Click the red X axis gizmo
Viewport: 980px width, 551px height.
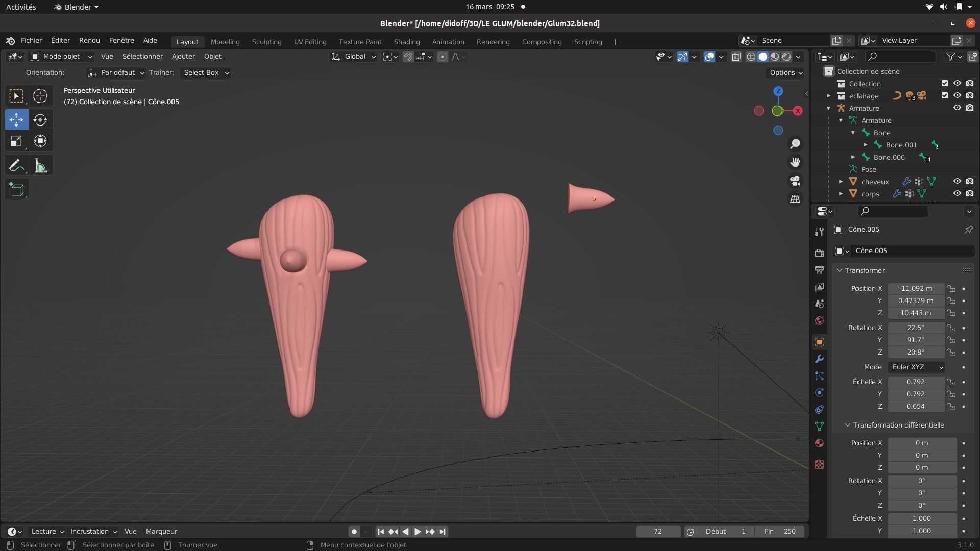[798, 111]
